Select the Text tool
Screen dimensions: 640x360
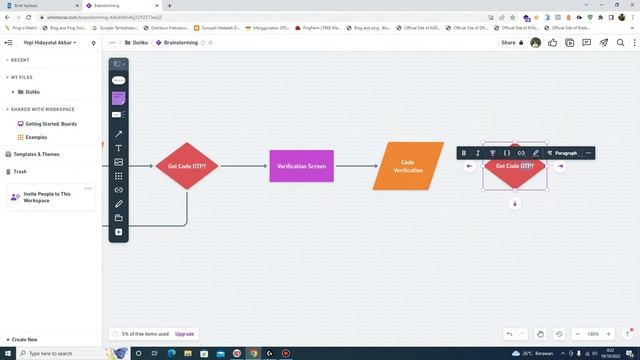tap(118, 148)
